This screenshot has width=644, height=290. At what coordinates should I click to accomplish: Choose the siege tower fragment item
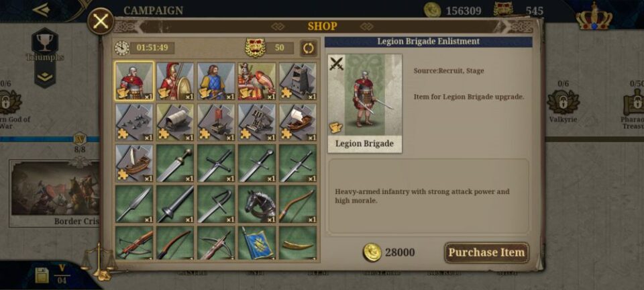(298, 81)
